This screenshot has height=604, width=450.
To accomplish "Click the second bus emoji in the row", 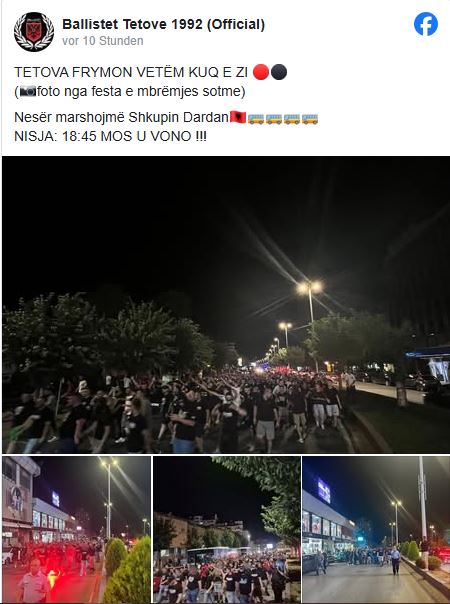I will [x=274, y=119].
